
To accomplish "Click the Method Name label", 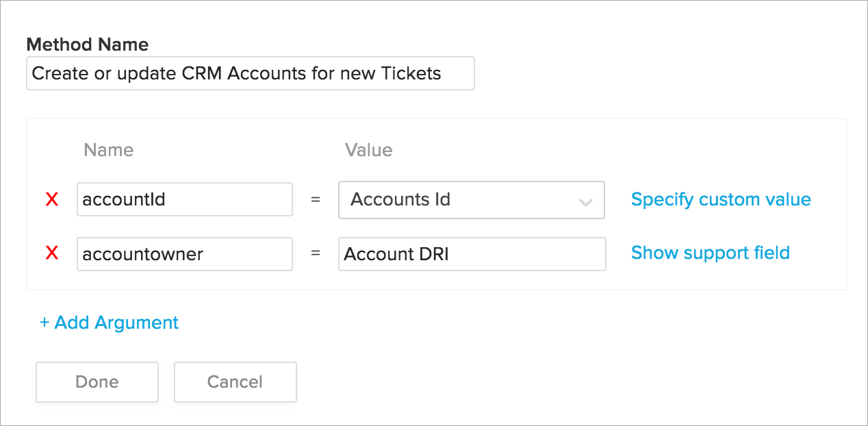I will coord(87,45).
